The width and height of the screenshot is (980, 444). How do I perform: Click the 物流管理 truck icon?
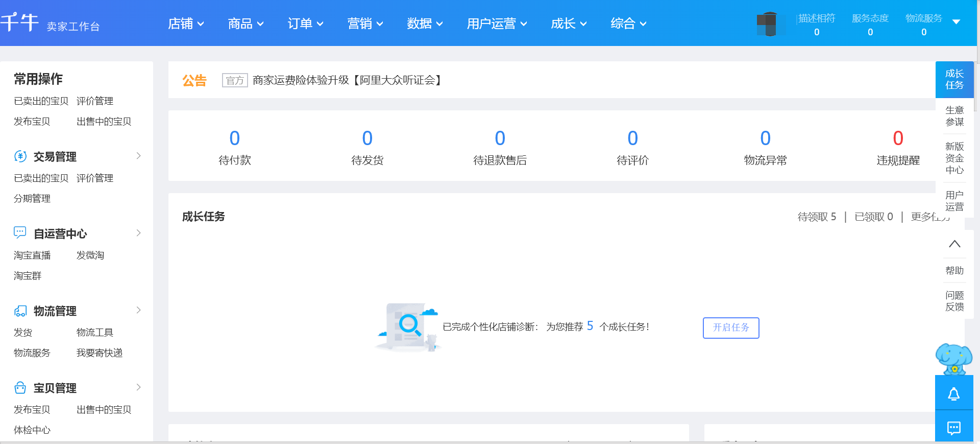pos(20,311)
